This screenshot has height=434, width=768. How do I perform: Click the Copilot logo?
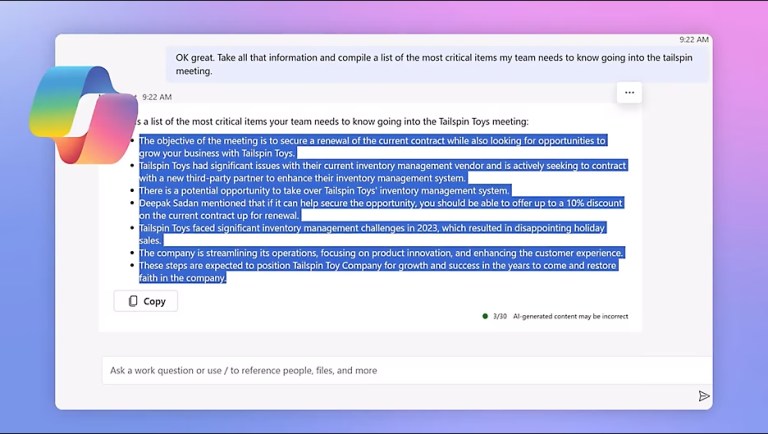83,115
